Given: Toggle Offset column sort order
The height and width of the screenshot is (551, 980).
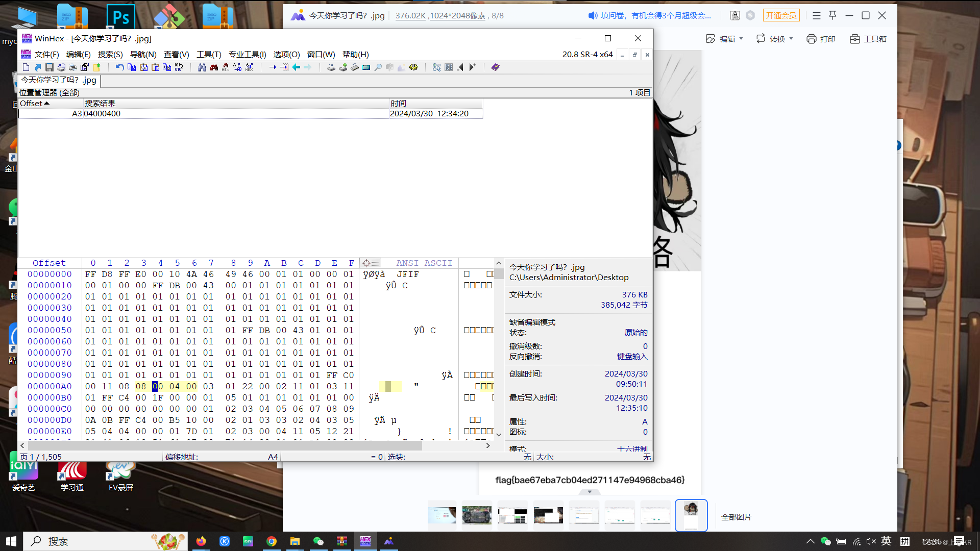Looking at the screenshot, I should pyautogui.click(x=34, y=103).
